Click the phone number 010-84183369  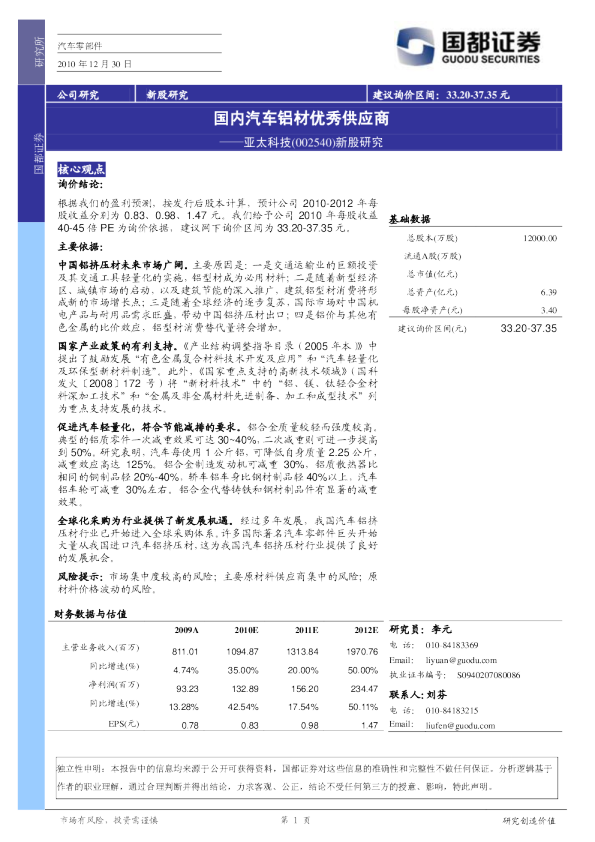click(x=452, y=645)
